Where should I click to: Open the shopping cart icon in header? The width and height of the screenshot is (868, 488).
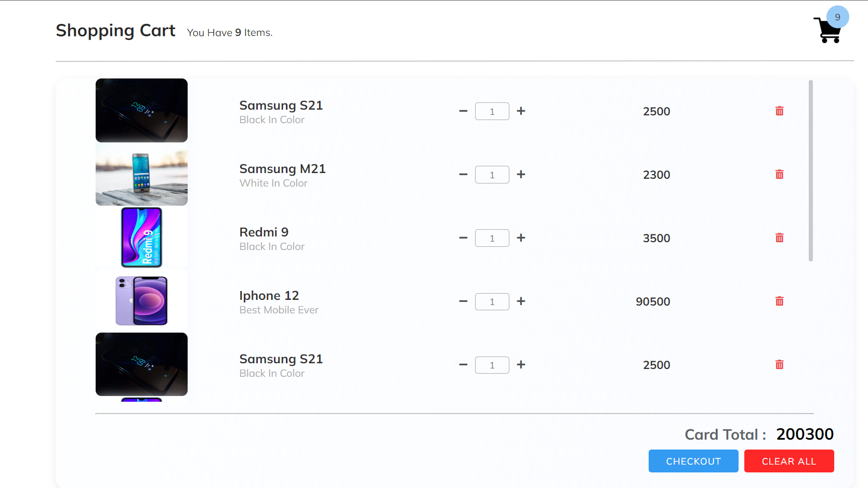827,30
